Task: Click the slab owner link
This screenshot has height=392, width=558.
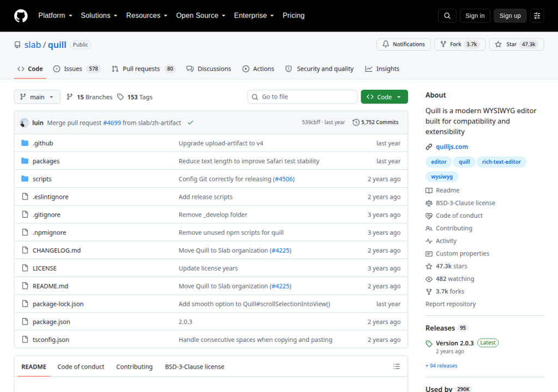Action: (x=33, y=45)
